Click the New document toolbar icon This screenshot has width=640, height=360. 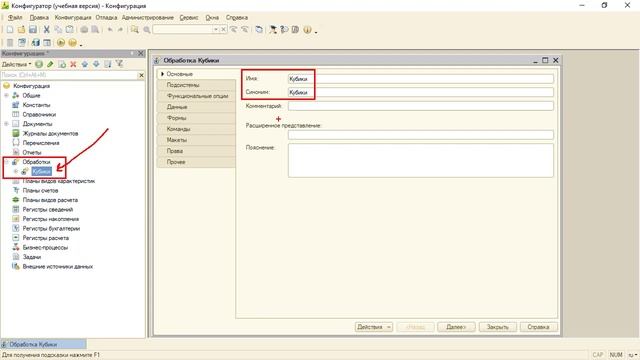tap(10, 29)
